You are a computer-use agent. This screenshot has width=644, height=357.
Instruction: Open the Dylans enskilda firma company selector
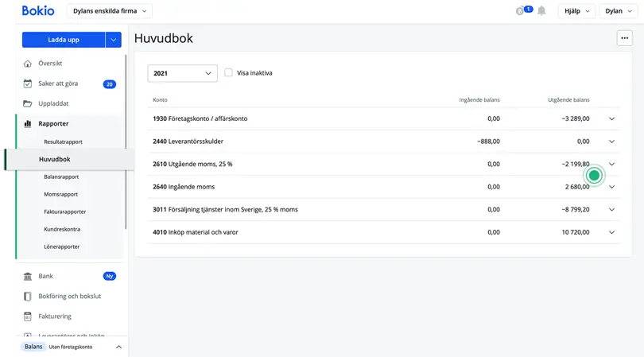(x=110, y=11)
